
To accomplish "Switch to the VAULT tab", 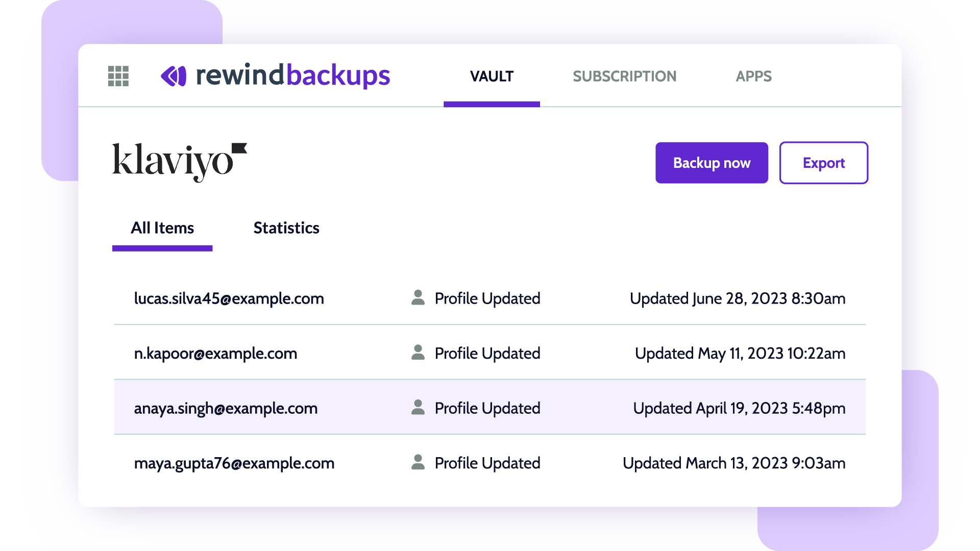I will click(x=492, y=77).
